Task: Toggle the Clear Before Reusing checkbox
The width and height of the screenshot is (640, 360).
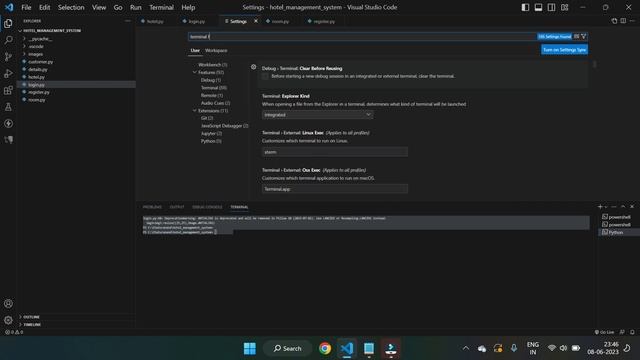Action: 265,76
